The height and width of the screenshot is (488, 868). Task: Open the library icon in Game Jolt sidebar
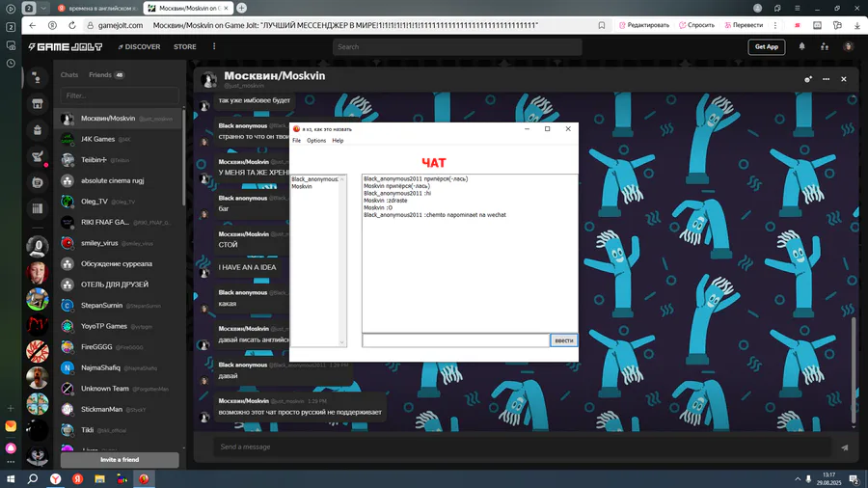tap(37, 208)
